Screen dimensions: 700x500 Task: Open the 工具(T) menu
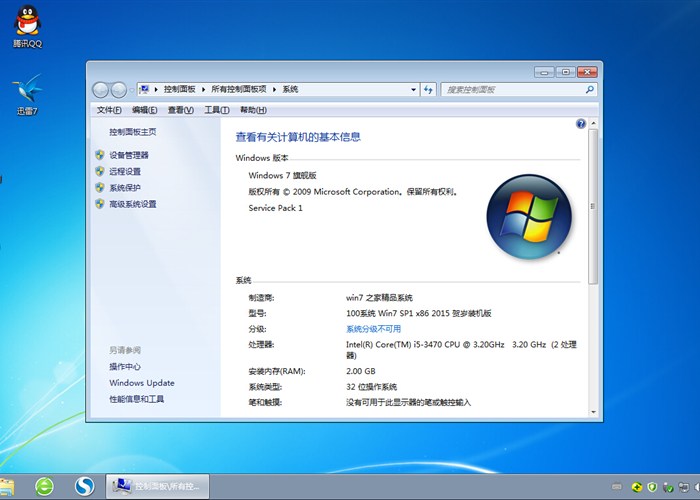click(217, 110)
